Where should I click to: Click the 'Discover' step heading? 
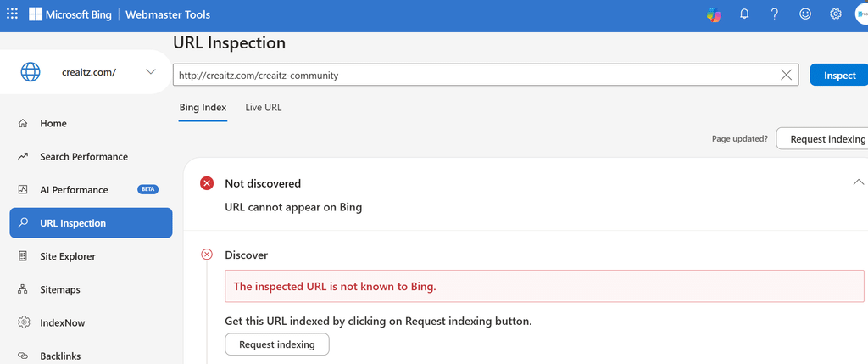[247, 255]
